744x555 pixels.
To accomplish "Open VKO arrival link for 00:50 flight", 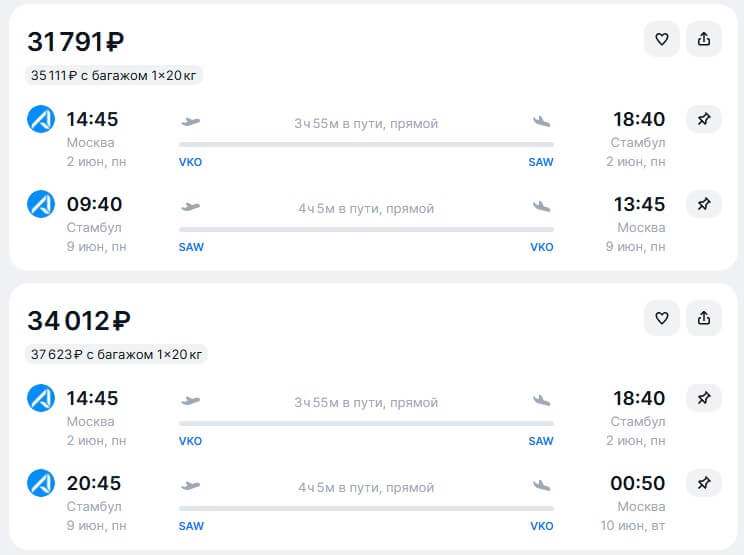I will click(x=542, y=526).
